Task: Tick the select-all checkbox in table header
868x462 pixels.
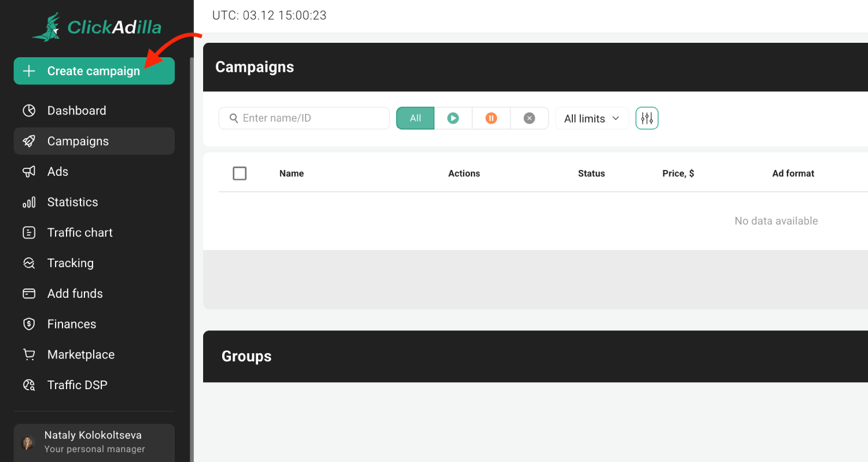Action: click(240, 173)
